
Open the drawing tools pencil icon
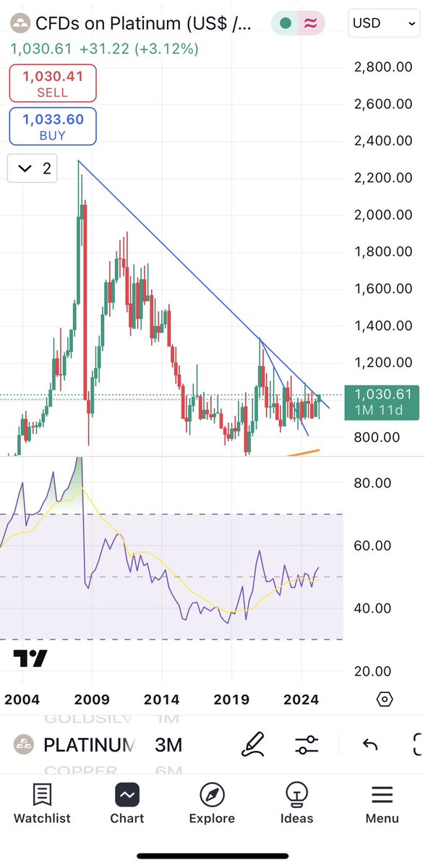(254, 744)
